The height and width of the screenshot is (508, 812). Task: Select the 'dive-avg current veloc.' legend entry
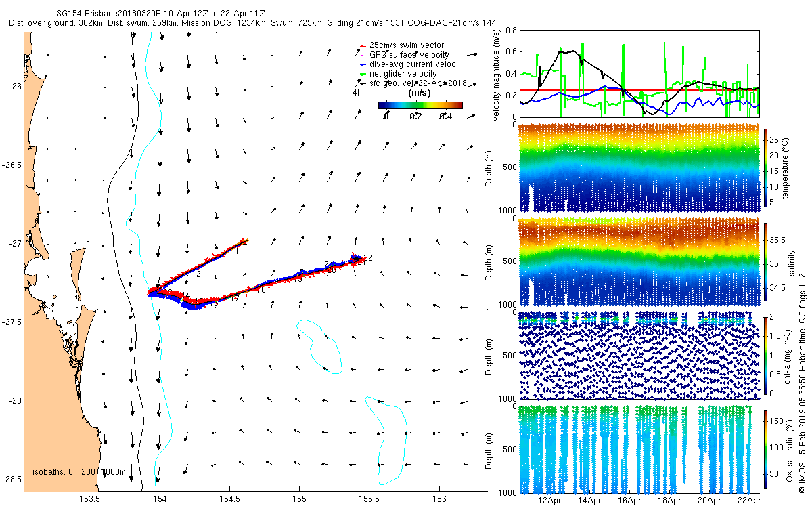coord(407,64)
